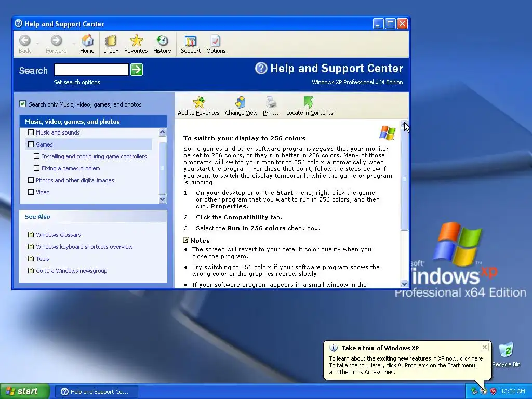This screenshot has height=399, width=532.
Task: Click the Home toolbar icon
Action: coord(87,41)
